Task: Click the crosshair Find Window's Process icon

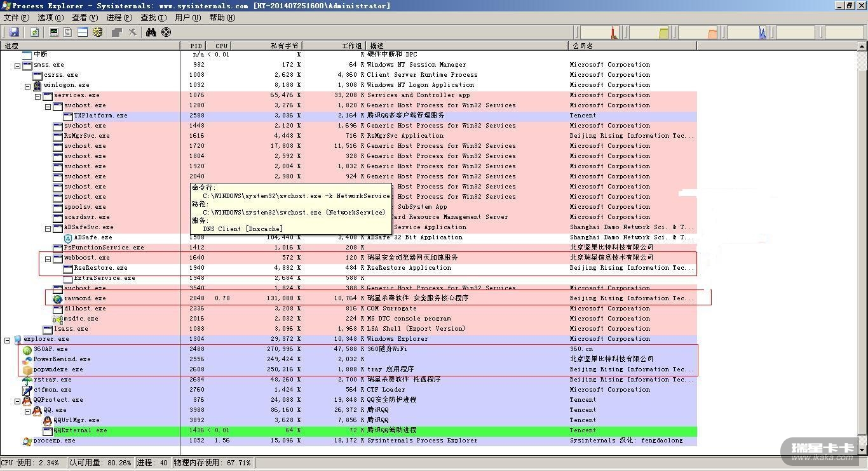Action: tap(166, 32)
